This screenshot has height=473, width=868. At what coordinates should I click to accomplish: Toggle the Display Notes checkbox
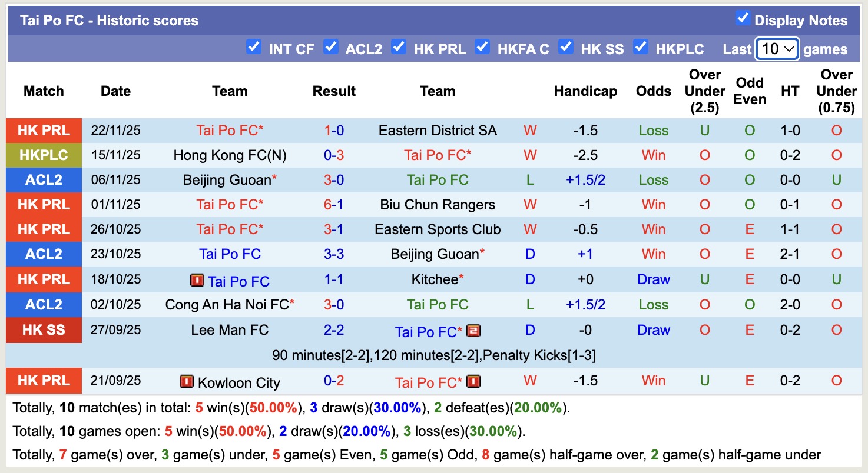coord(744,19)
